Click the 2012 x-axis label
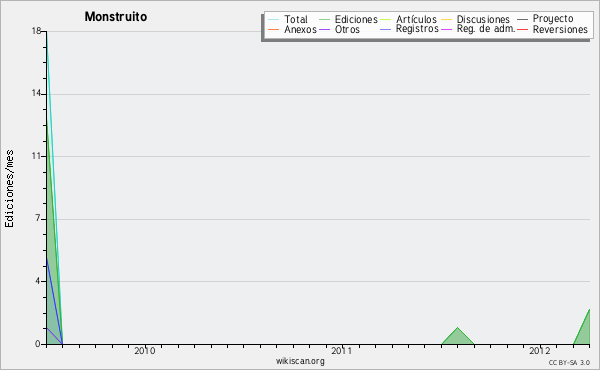The height and width of the screenshot is (370, 600). [540, 350]
